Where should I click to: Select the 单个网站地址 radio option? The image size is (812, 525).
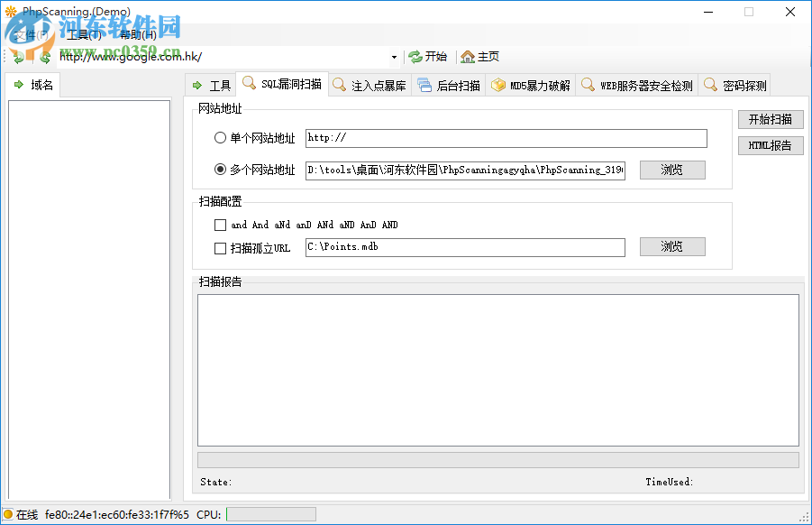(219, 137)
